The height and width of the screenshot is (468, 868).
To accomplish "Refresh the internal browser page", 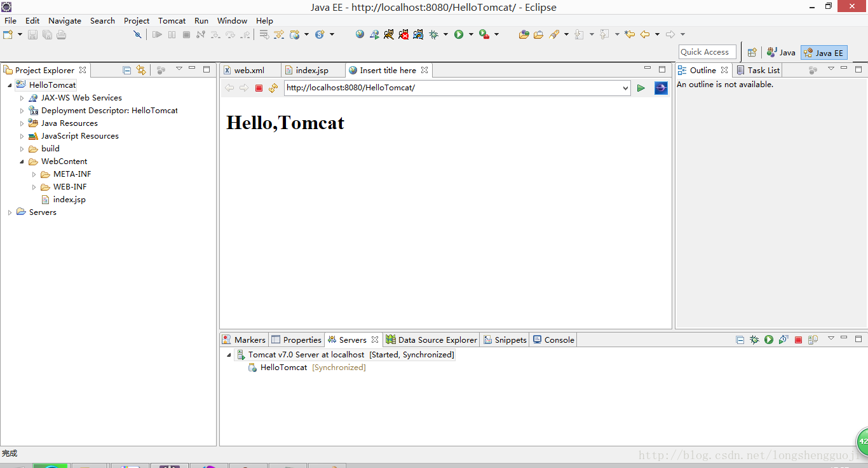I will coord(273,88).
